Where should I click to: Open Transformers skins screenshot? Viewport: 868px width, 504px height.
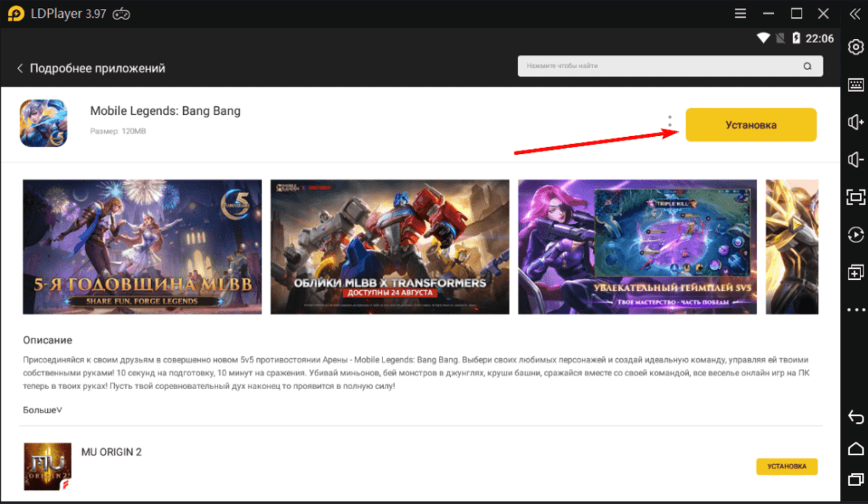click(390, 247)
